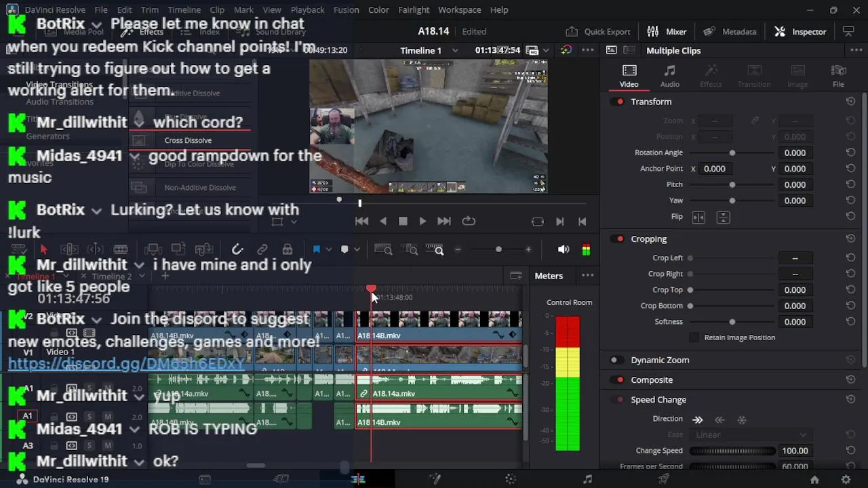Toggle the Mixer panel button
868x488 pixels.
coord(667,31)
